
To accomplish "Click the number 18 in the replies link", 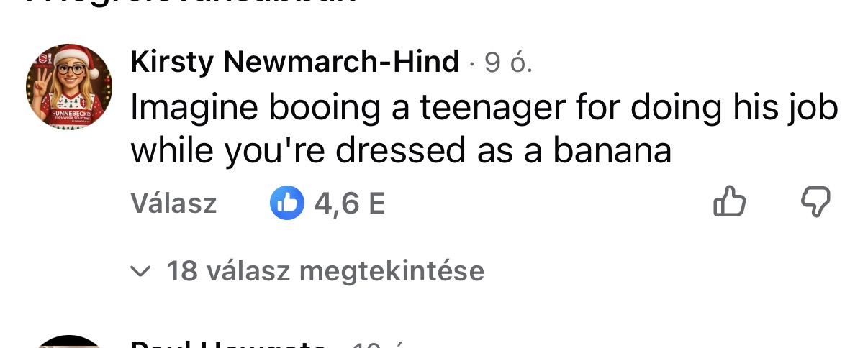I will pos(182,271).
